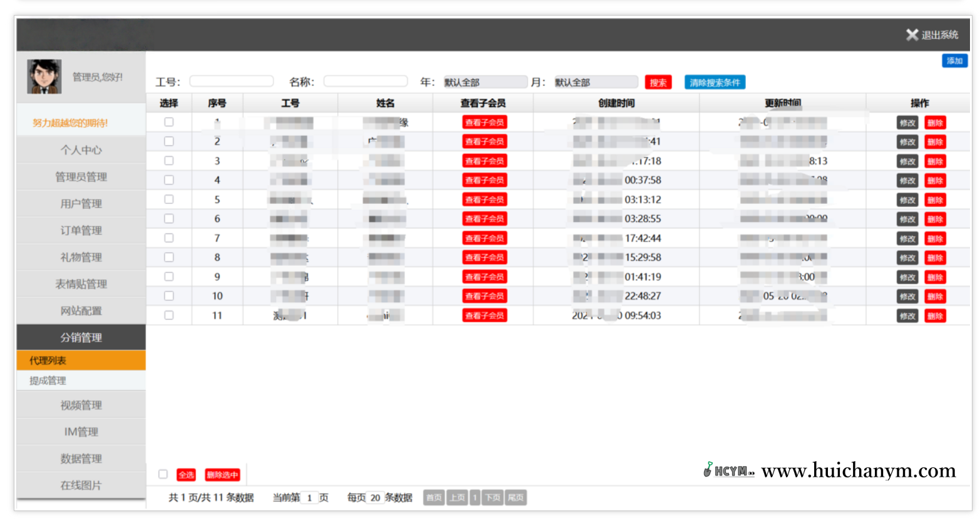Click the administrator avatar image
The image size is (980, 528).
pos(44,77)
